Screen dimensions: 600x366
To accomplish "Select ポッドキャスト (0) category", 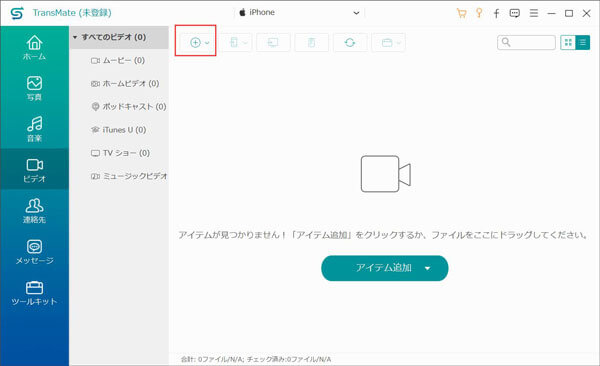I will click(129, 106).
